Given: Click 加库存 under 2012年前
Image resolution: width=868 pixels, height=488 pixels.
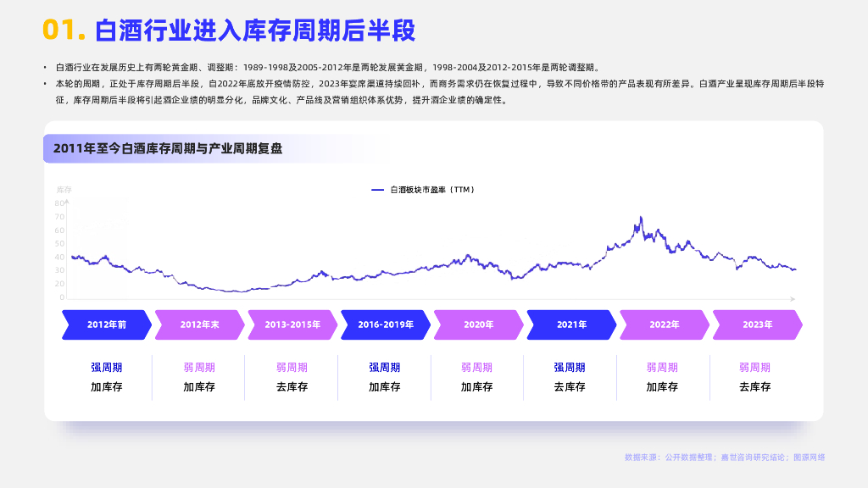Looking at the screenshot, I should (x=106, y=386).
